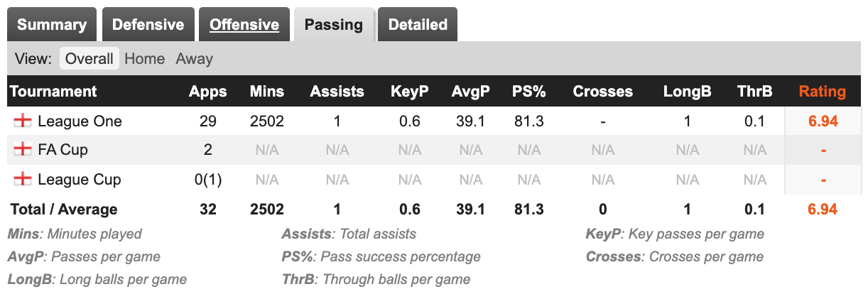Switch view to Away matches
Viewport: 868px width, 294px height.
click(194, 59)
